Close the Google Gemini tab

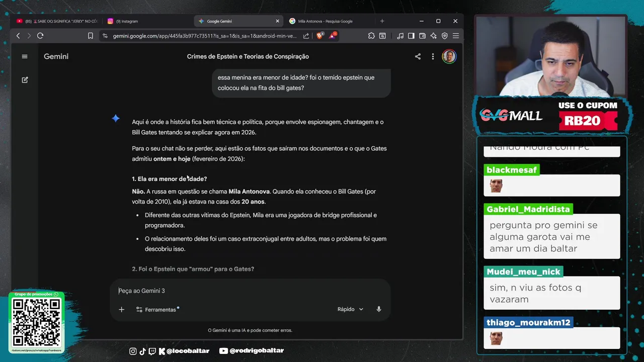pyautogui.click(x=277, y=21)
